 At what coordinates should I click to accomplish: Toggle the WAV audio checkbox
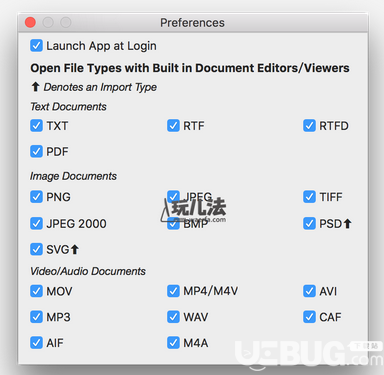tap(173, 317)
